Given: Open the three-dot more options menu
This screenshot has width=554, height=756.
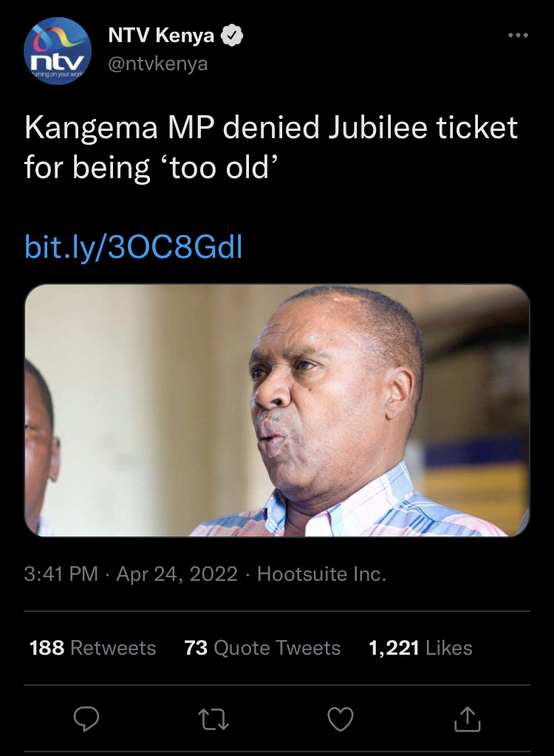Looking at the screenshot, I should coord(517,35).
